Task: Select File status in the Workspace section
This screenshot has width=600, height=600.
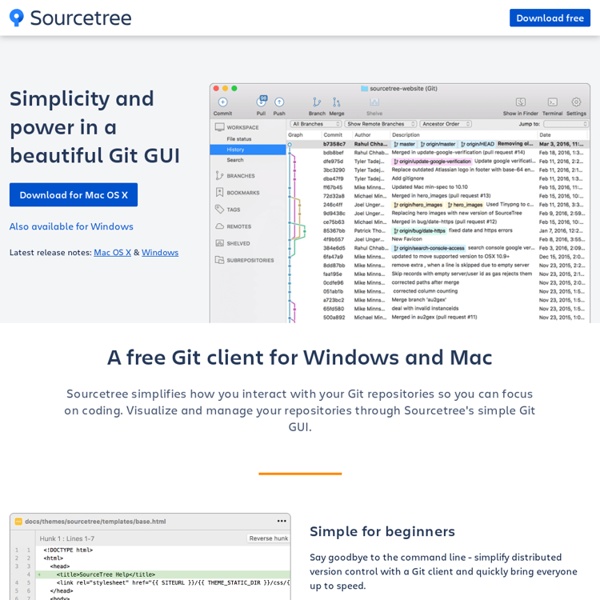Action: coord(239,139)
